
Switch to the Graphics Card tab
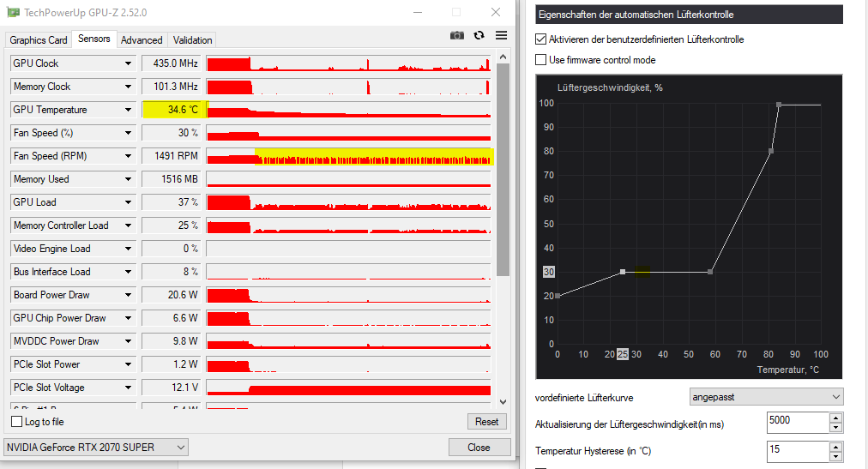coord(39,39)
